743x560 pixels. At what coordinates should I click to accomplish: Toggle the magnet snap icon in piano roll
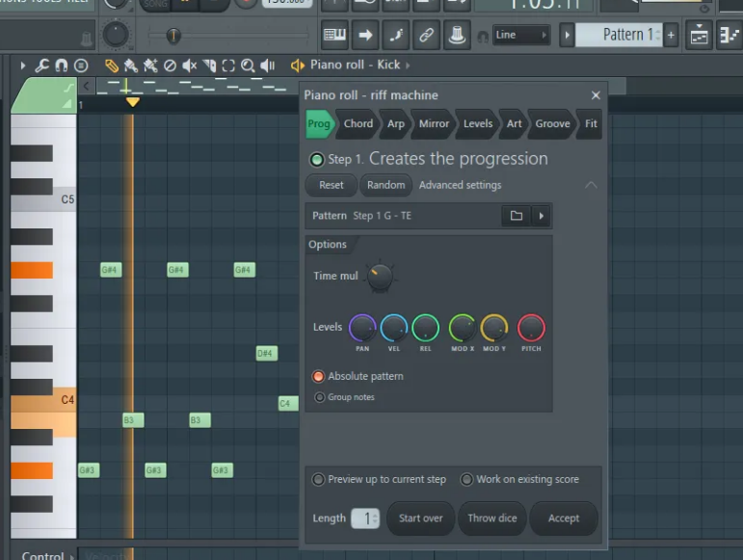tap(61, 66)
